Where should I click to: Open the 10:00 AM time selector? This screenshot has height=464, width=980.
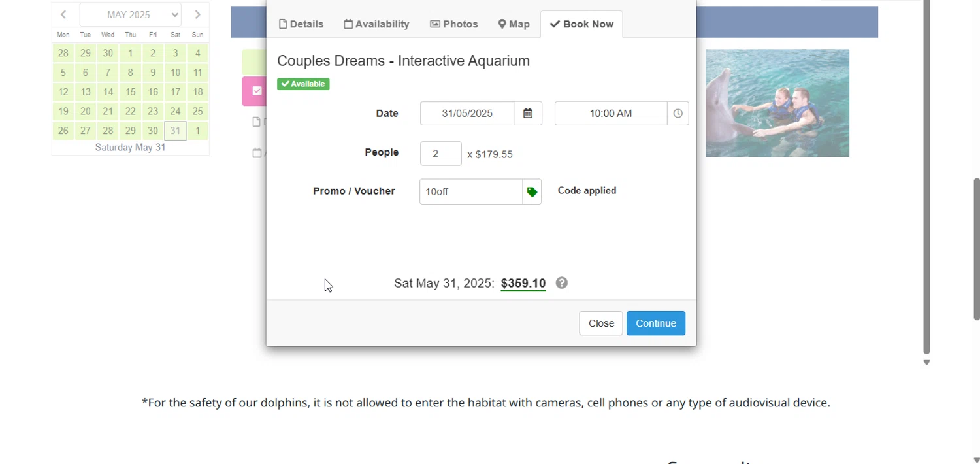610,114
